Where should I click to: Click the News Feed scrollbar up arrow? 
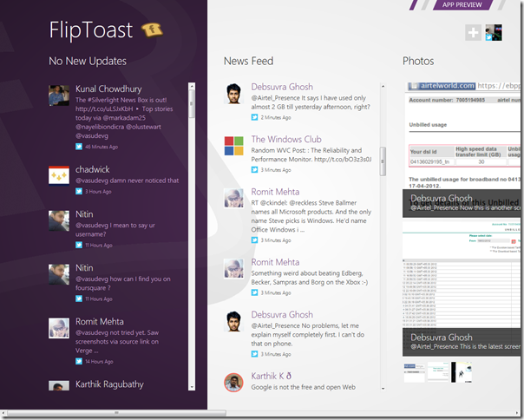pyautogui.click(x=383, y=86)
